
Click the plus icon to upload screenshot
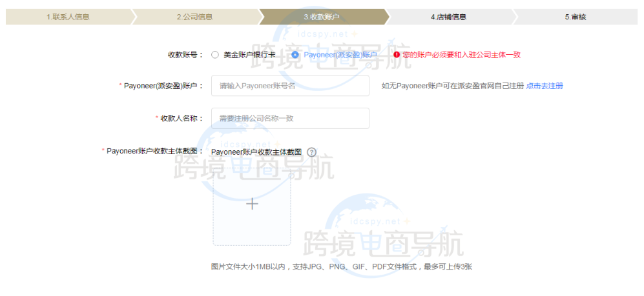252,204
